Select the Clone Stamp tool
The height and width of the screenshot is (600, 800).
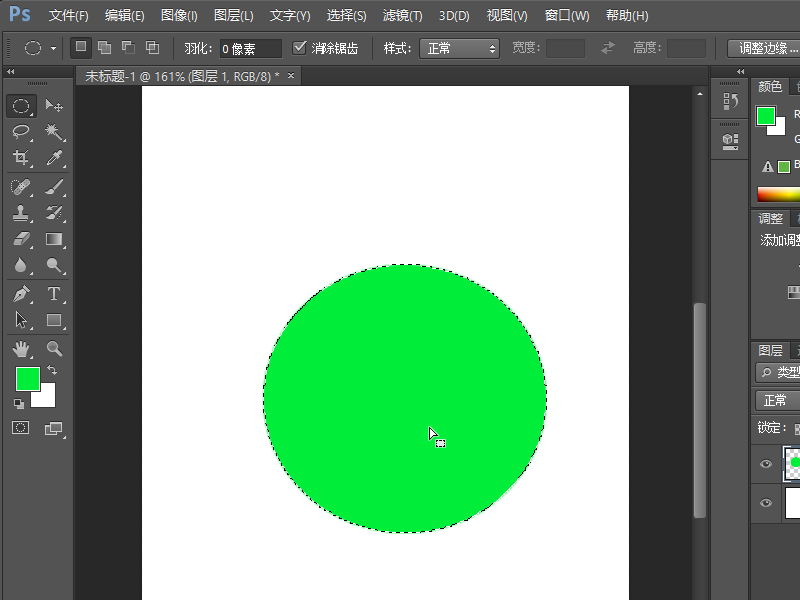point(21,213)
